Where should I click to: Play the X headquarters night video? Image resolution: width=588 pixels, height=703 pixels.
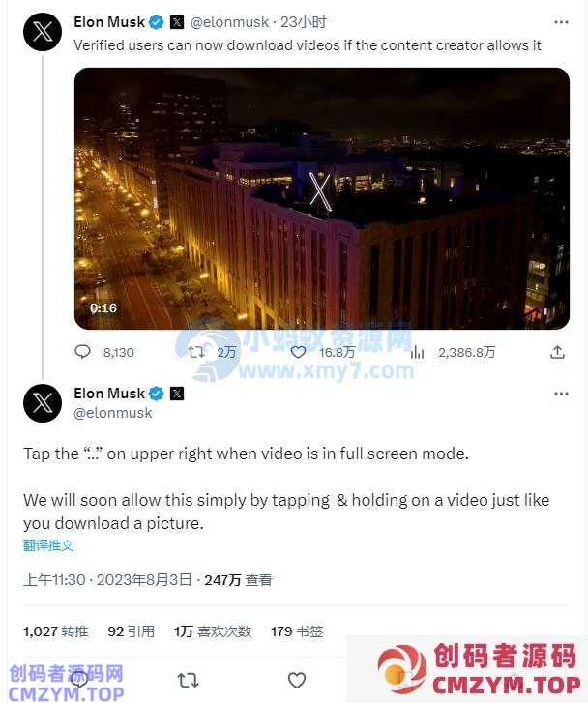[x=322, y=198]
